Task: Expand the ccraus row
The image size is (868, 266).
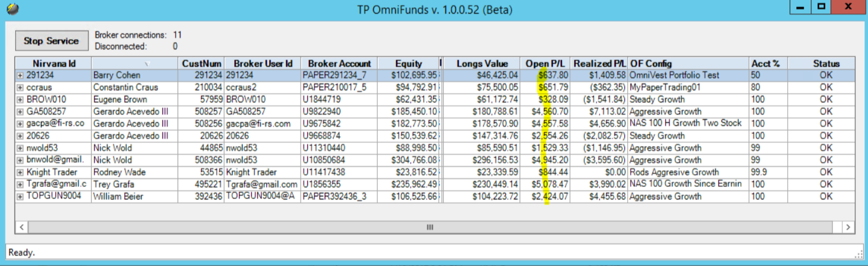Action: point(20,87)
